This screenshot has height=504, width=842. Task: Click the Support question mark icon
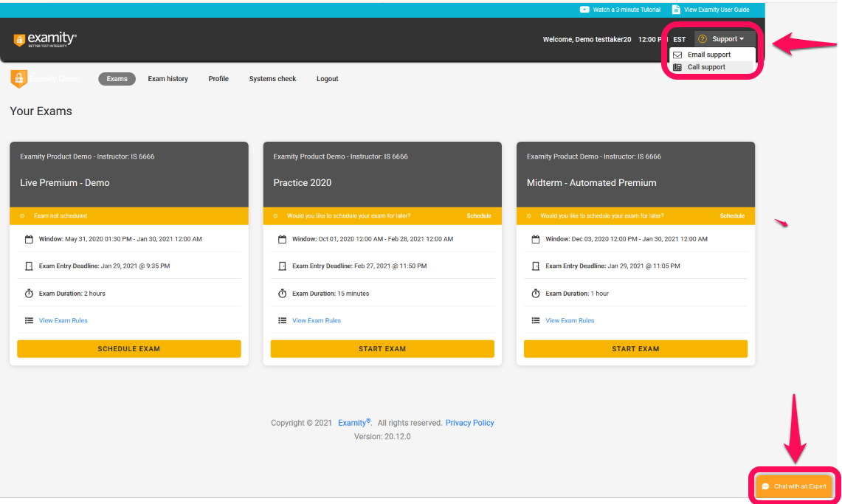[x=702, y=38]
